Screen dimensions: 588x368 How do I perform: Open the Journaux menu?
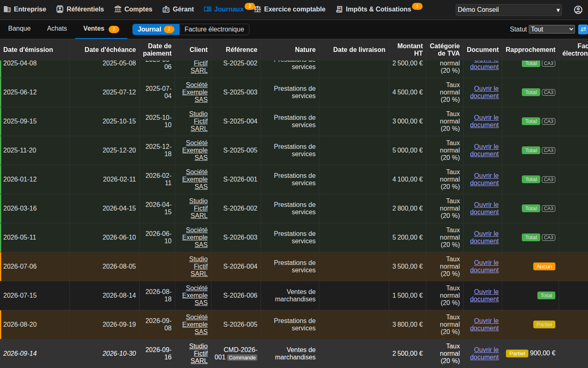point(224,9)
